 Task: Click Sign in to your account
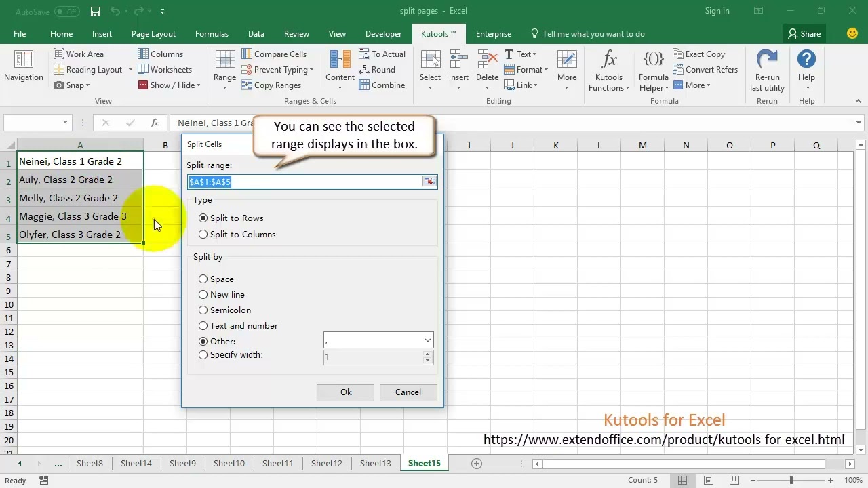[717, 11]
